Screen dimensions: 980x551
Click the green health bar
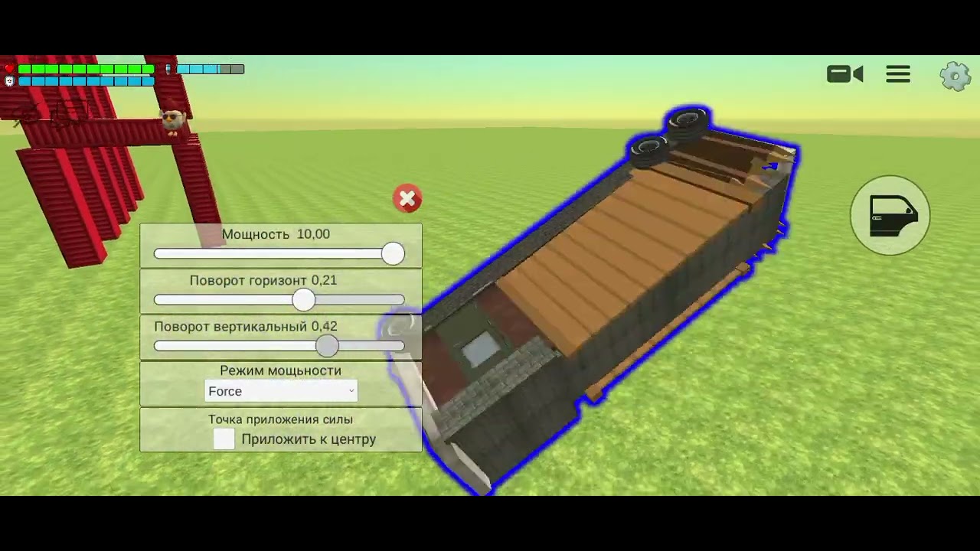(86, 69)
